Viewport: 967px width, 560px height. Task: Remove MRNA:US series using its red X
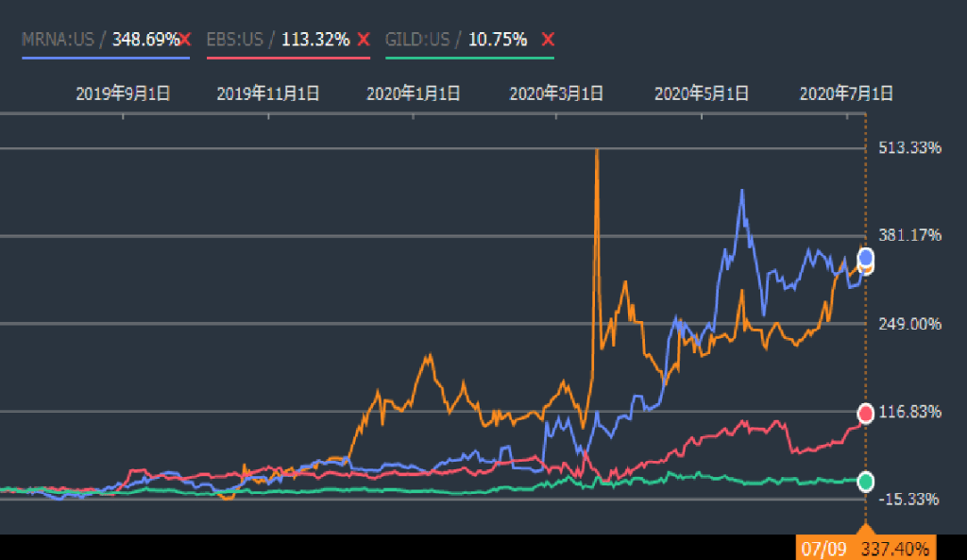[185, 40]
